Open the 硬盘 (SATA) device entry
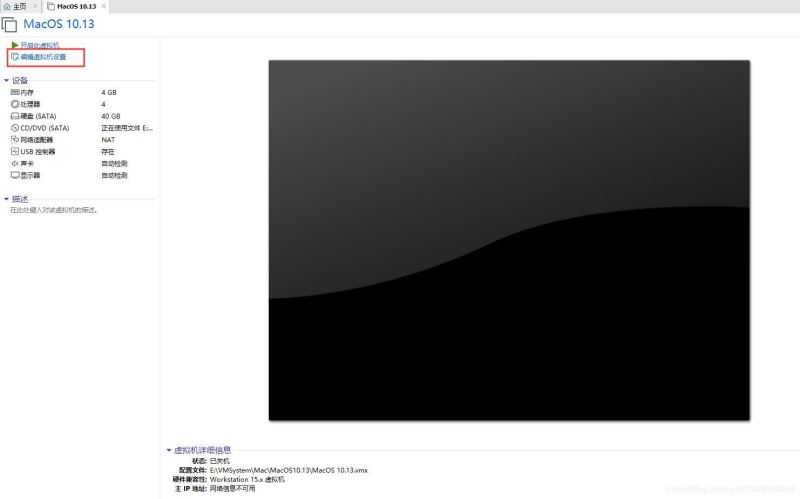Screen dimensions: 800x499 (38, 116)
